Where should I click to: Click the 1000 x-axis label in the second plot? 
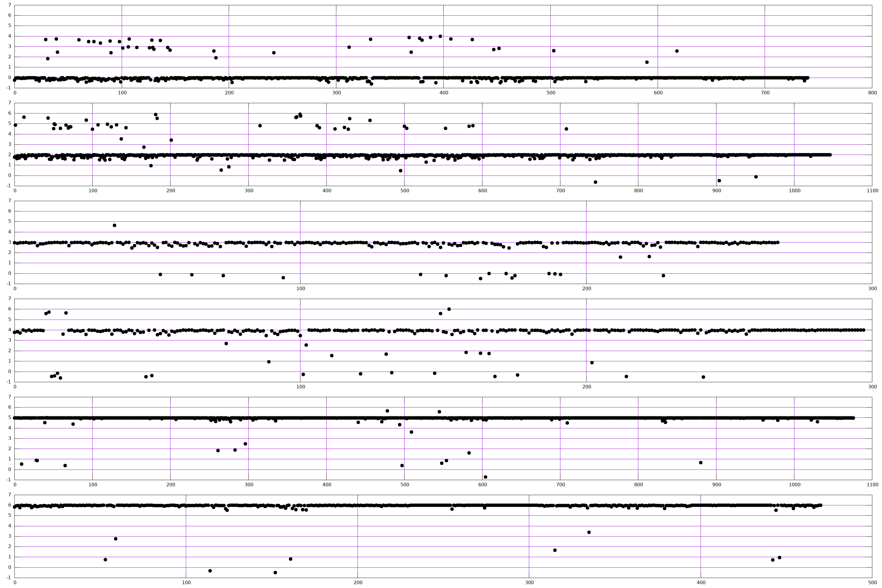[794, 191]
